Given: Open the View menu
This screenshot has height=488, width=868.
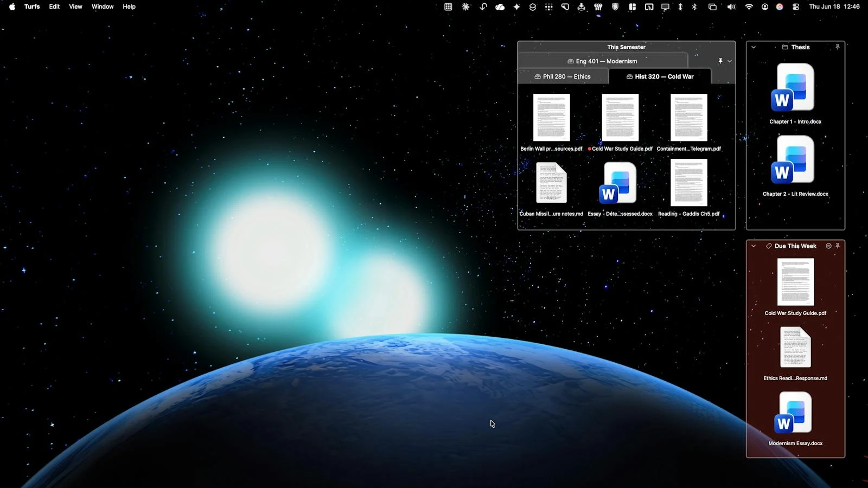Looking at the screenshot, I should coord(75,7).
